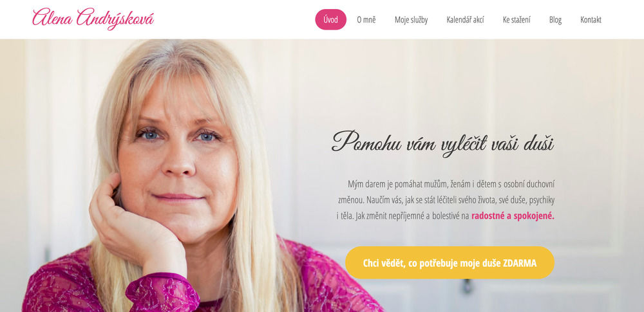Open the Úvod home tab
This screenshot has height=312, width=644.
[x=330, y=20]
